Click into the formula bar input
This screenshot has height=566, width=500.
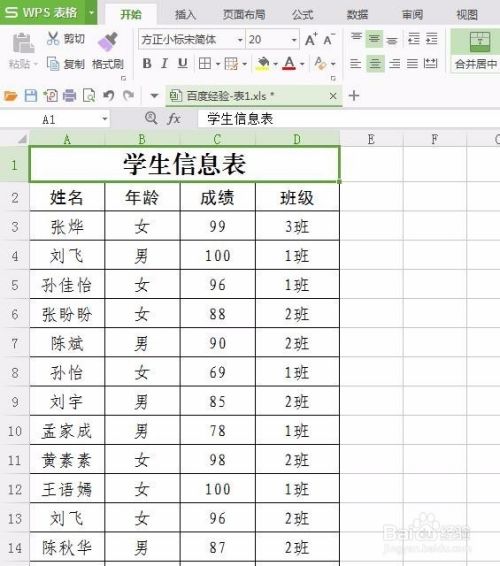click(x=348, y=119)
